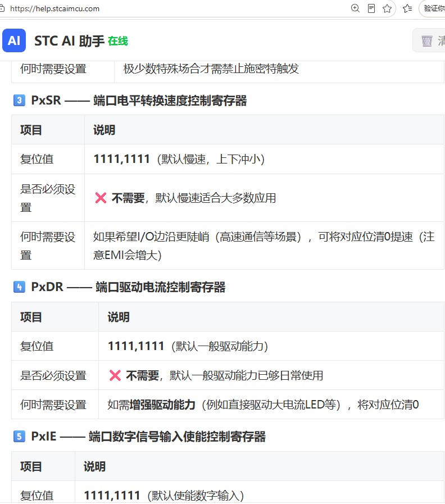The image size is (445, 504).
Task: Click the trash clear-chat button
Action: [429, 40]
